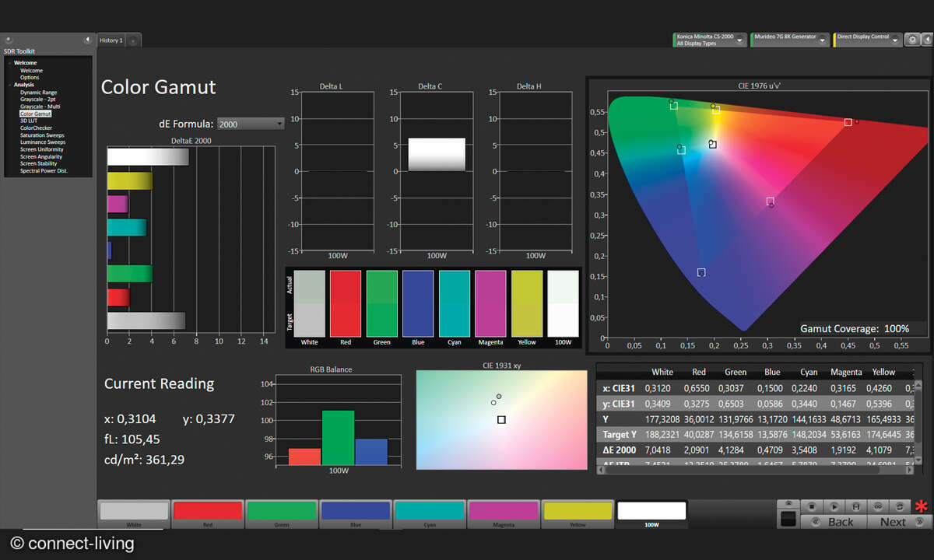Select the Magenta pattern swatch in bottom strip
This screenshot has width=934, height=560.
(x=503, y=514)
